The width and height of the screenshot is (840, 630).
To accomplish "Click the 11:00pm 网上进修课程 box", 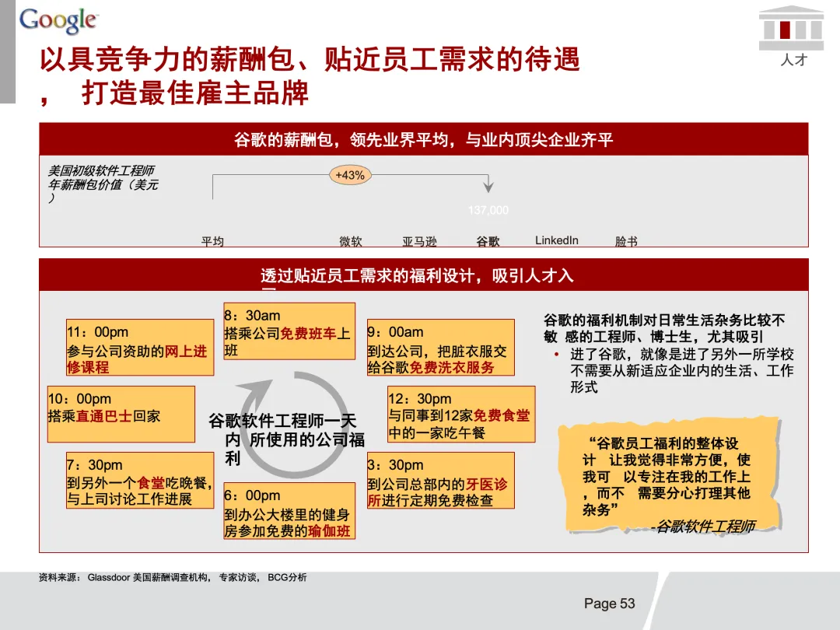I will coord(140,348).
